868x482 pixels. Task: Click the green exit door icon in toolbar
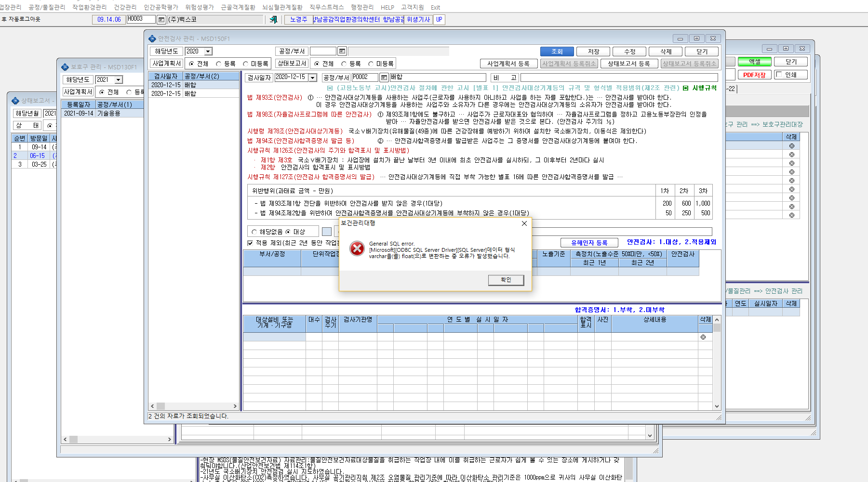coord(273,20)
